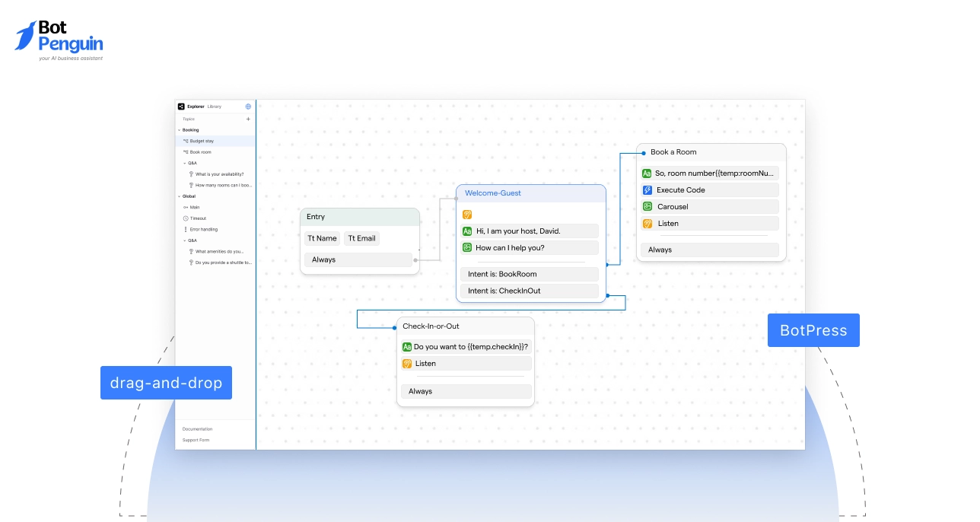Screen dimensions: 980x522
Task: Click the Carousel card icon in Book a Room
Action: pyautogui.click(x=647, y=207)
